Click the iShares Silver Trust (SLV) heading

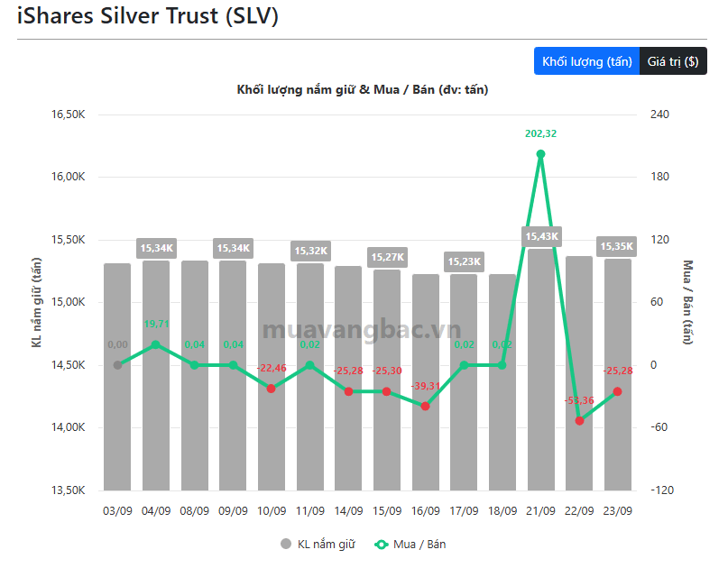(148, 16)
